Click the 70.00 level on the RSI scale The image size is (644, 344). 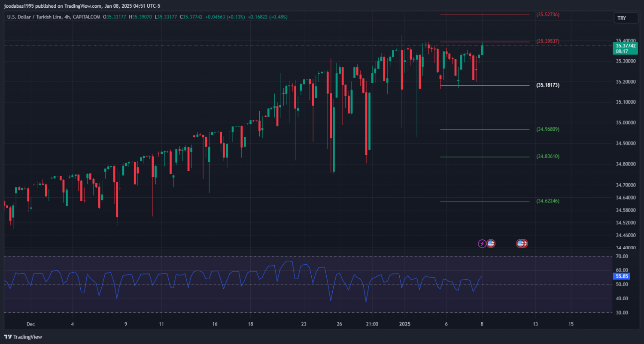pyautogui.click(x=622, y=256)
